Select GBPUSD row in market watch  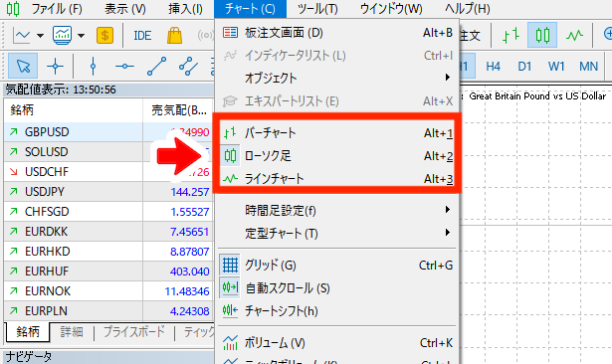point(108,132)
